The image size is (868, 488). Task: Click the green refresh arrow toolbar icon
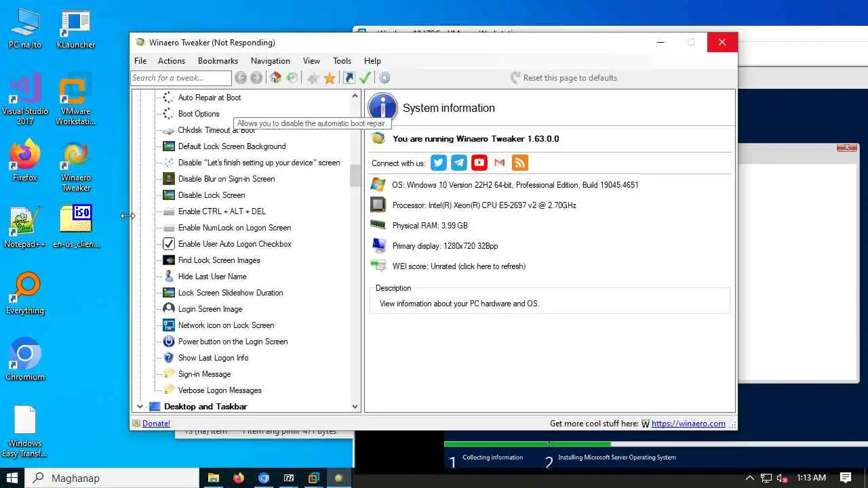click(292, 78)
